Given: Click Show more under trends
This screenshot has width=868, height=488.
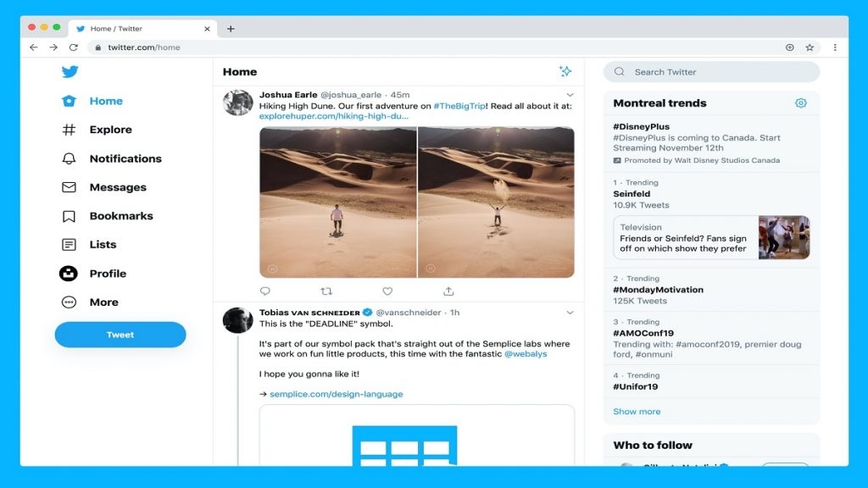Looking at the screenshot, I should (637, 412).
